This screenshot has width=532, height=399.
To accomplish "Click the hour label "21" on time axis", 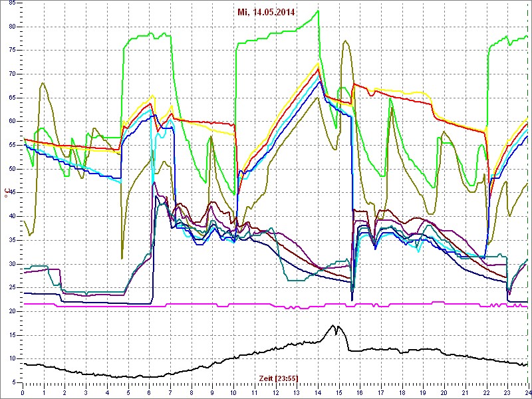I will pos(465,393).
